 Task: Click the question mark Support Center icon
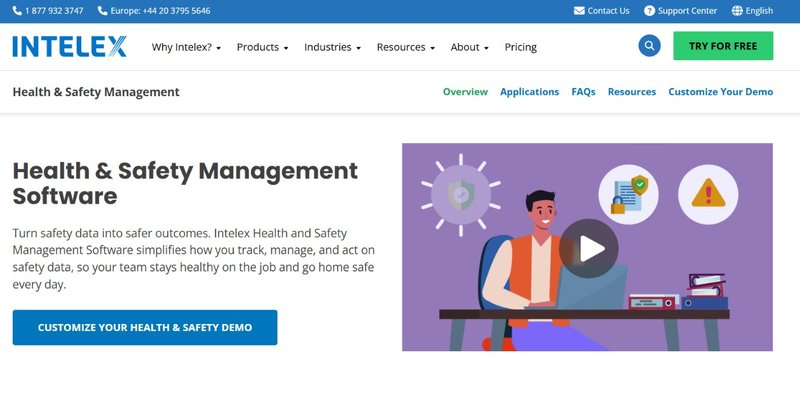[x=649, y=11]
